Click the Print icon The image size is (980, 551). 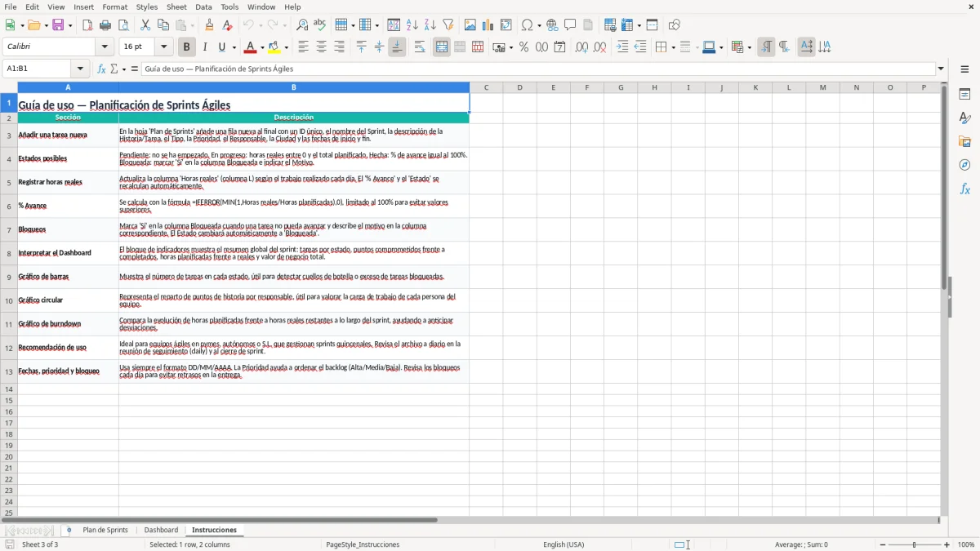105,25
